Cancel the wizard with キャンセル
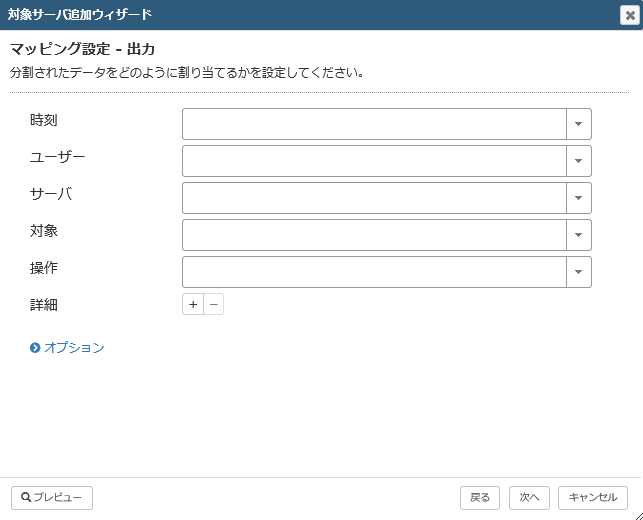This screenshot has height=520, width=643. coord(593,498)
